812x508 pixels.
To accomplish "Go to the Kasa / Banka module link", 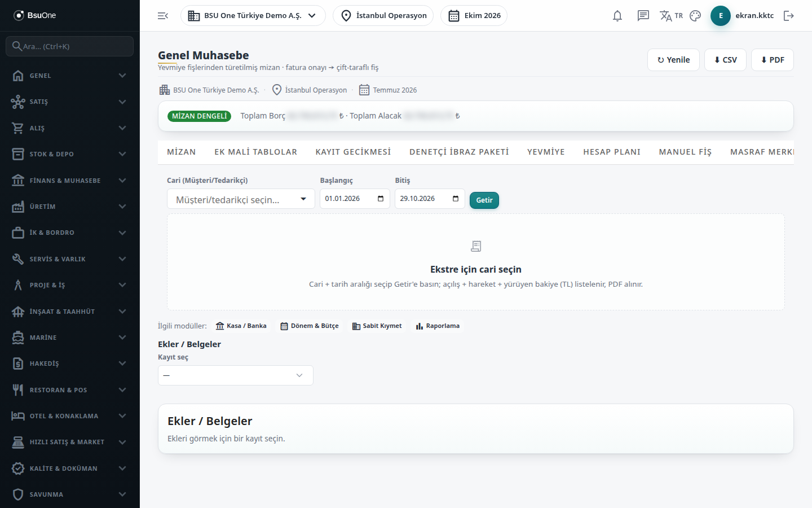I will [x=241, y=326].
